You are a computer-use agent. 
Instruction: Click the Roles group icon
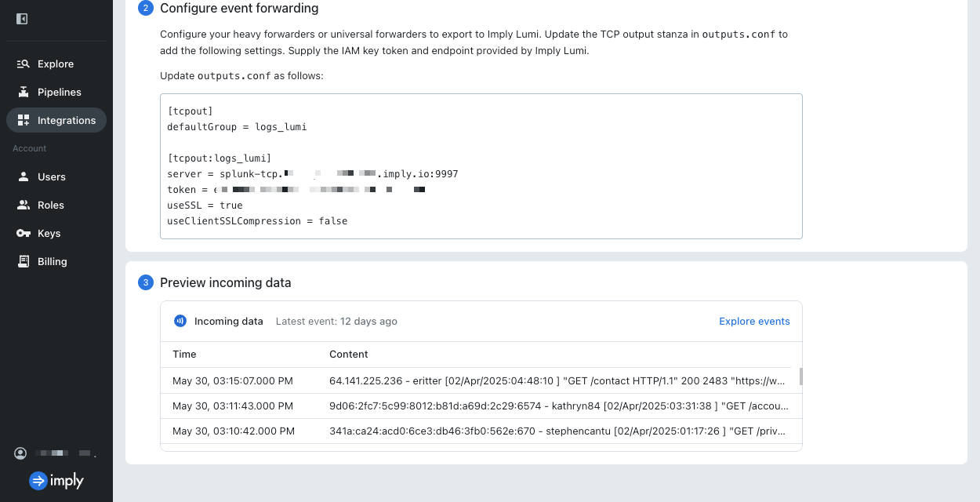point(23,205)
